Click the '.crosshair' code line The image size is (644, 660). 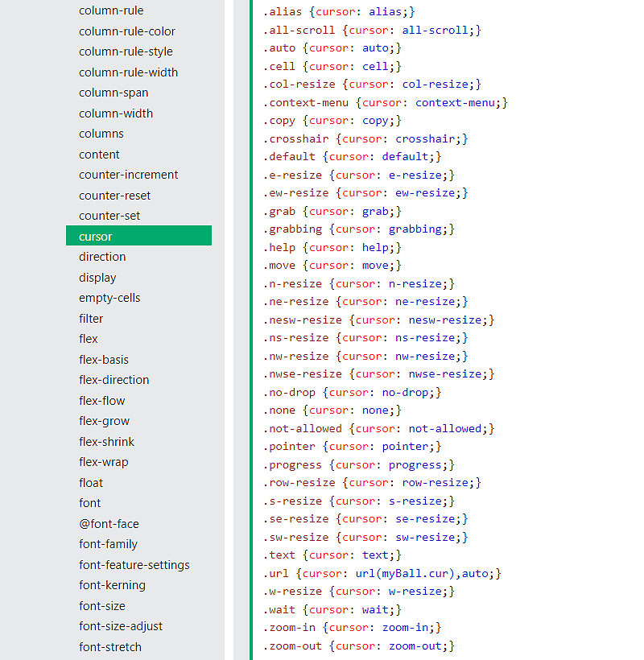point(365,139)
